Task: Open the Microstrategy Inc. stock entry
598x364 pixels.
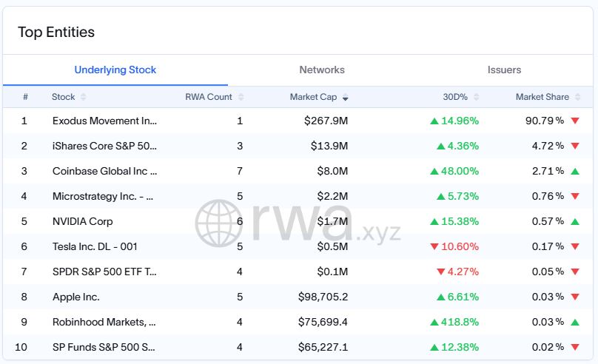Action: tap(103, 196)
